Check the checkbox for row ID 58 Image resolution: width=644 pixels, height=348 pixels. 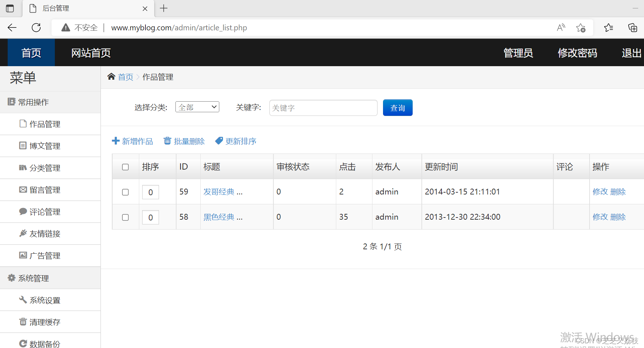[125, 217]
